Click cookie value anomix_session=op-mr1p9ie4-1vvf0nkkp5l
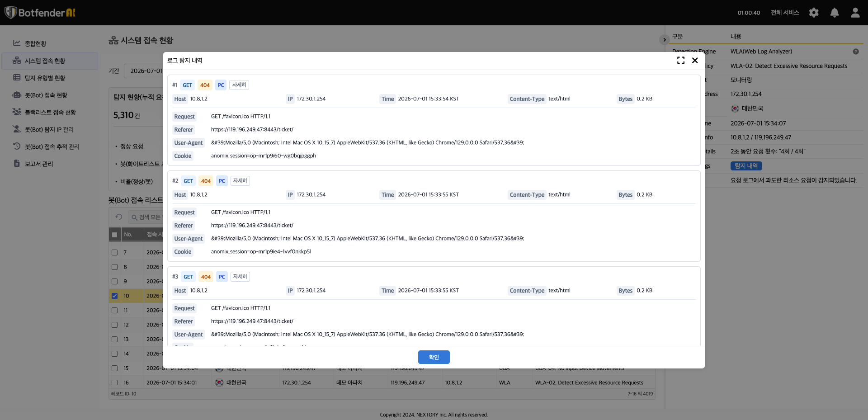Viewport: 868px width, 420px height. point(261,251)
